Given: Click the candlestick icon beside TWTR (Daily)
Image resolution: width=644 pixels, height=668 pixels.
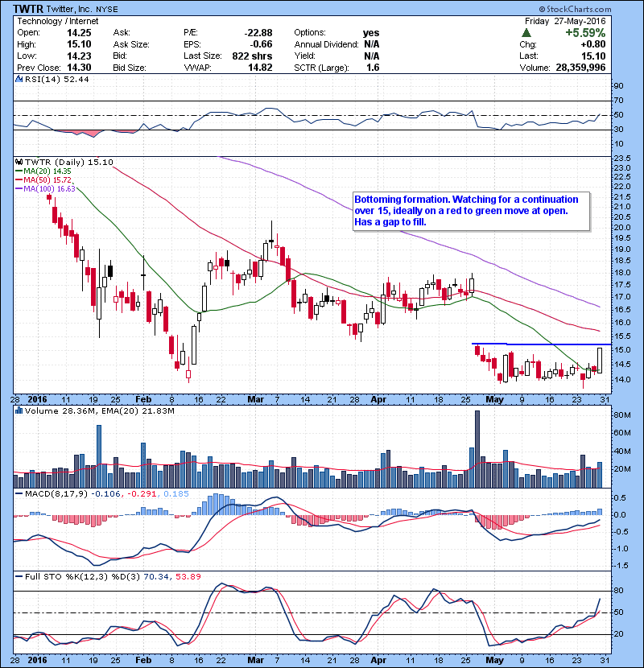Looking at the screenshot, I should point(19,162).
